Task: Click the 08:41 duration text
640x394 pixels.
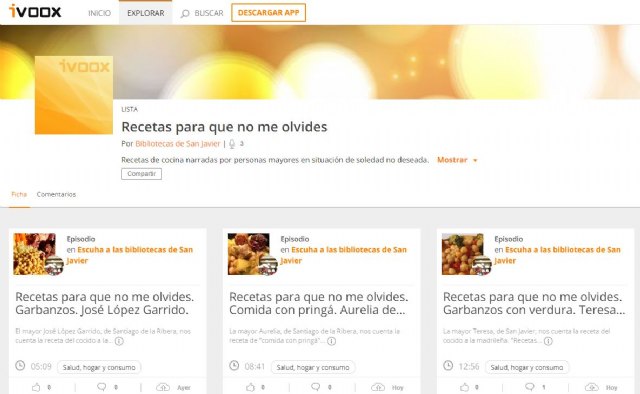Action: pyautogui.click(x=255, y=366)
